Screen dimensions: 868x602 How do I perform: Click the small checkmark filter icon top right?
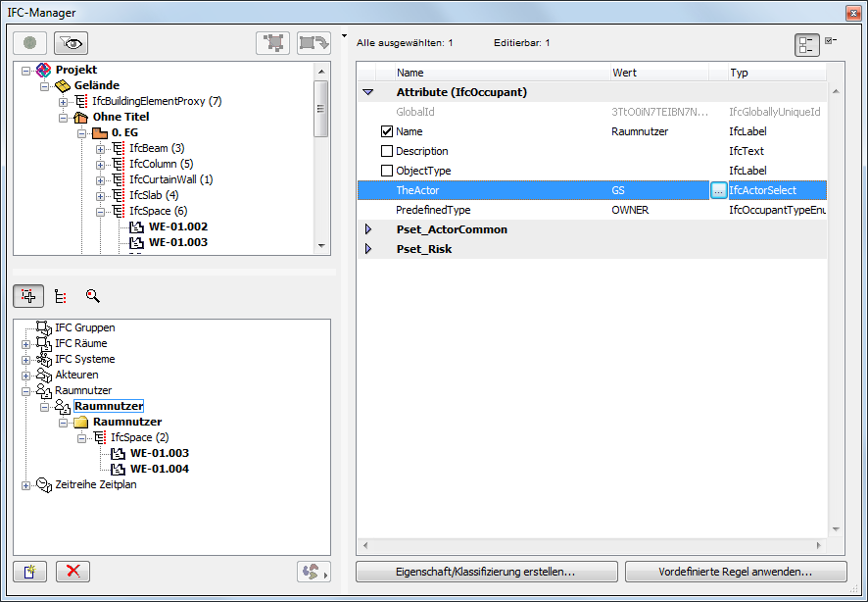coord(831,40)
